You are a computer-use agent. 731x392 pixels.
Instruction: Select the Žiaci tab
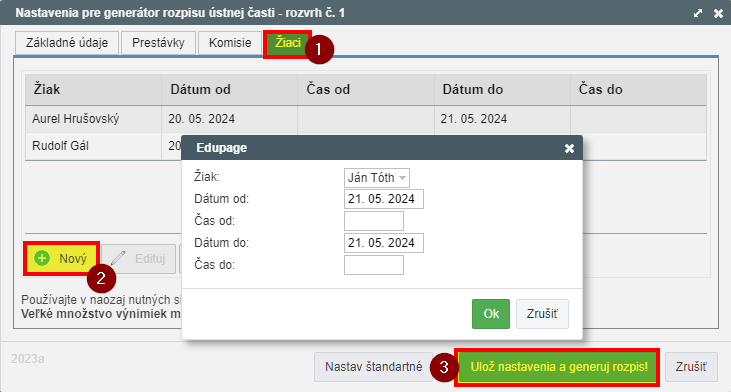click(x=288, y=43)
